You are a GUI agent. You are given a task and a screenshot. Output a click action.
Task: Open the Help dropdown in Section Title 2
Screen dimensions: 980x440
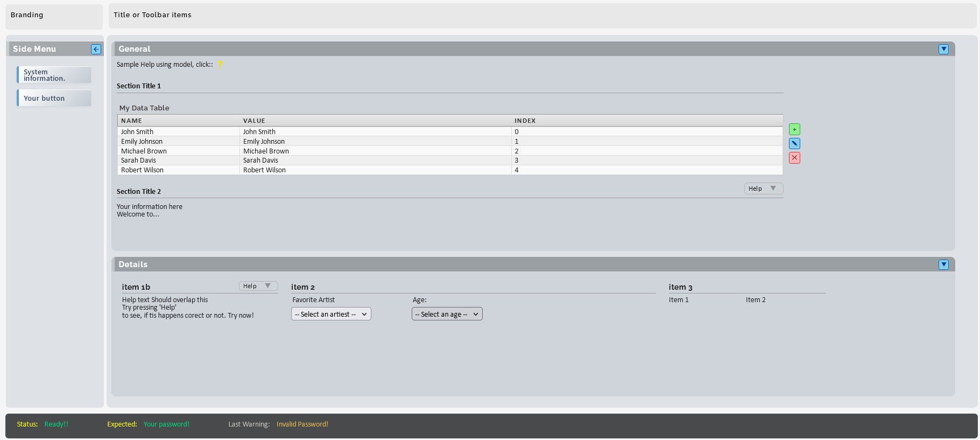pos(763,188)
